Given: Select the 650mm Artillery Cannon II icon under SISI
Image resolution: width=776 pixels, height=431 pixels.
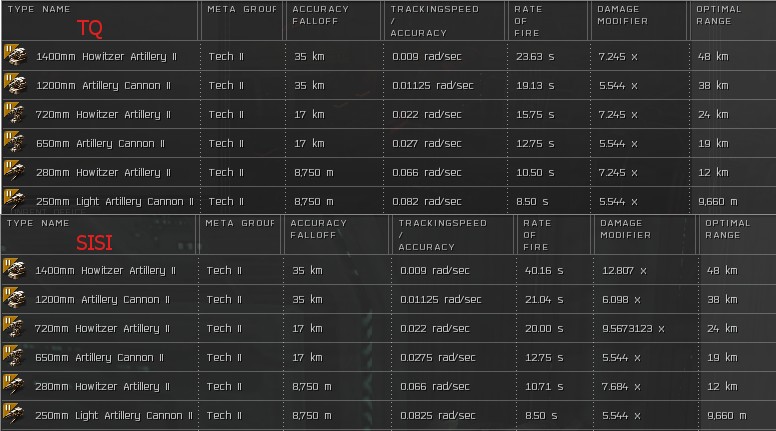Looking at the screenshot, I should pyautogui.click(x=13, y=357).
